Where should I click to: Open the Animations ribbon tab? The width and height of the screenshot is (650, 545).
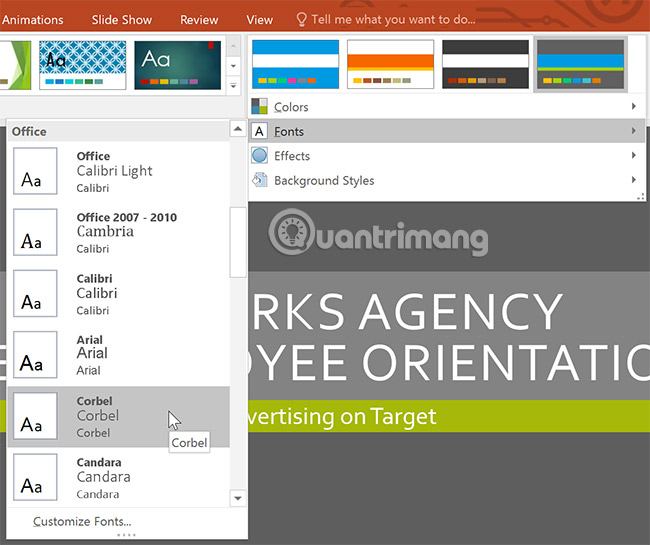(x=32, y=19)
